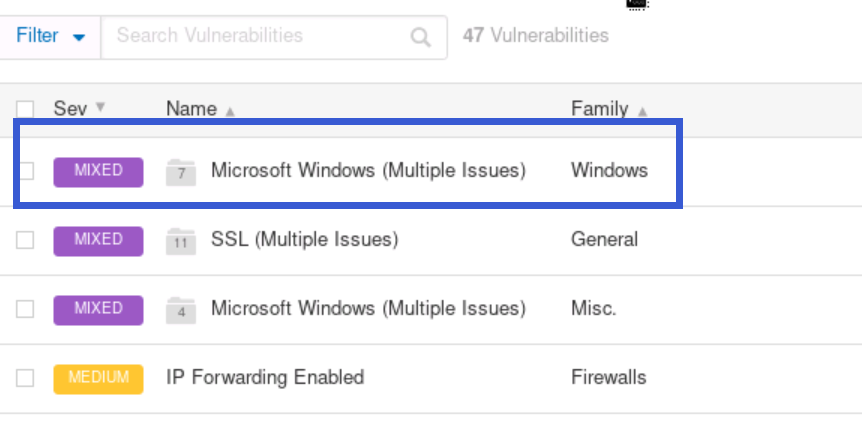The height and width of the screenshot is (432, 862).
Task: Click MIXED badge in Misc. family row
Action: (98, 308)
